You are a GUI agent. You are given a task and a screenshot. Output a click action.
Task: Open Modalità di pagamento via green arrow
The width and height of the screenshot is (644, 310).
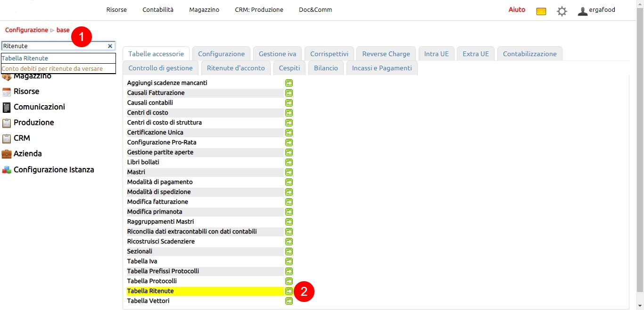click(x=289, y=182)
